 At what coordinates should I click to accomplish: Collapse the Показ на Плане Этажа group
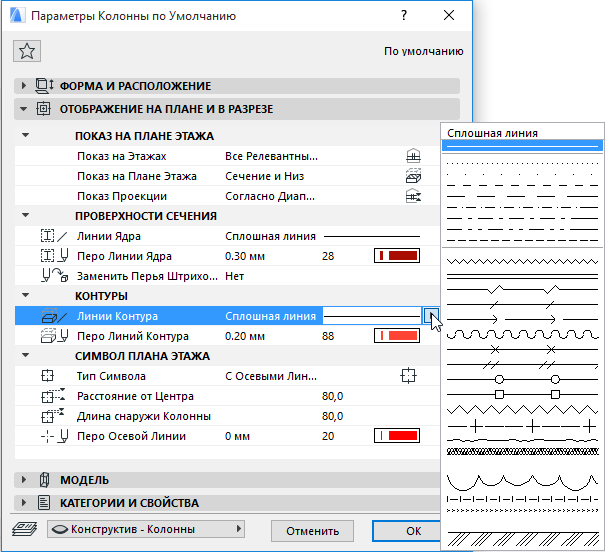[25, 135]
